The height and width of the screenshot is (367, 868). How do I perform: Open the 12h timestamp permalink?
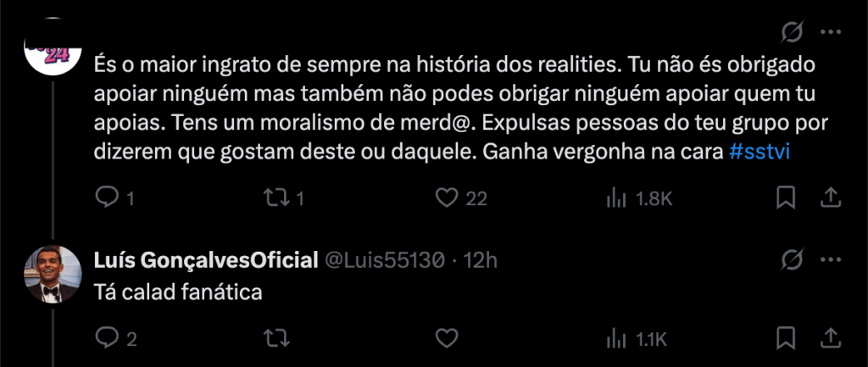479,259
